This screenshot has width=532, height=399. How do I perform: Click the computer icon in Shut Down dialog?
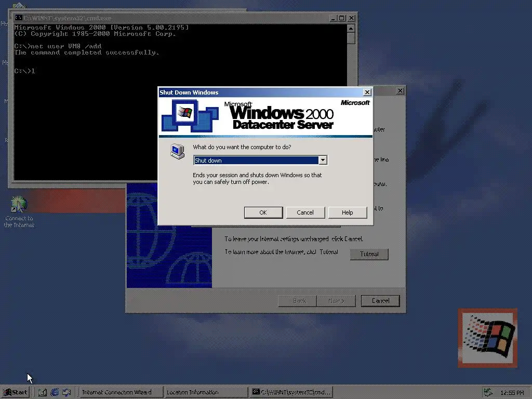coord(178,151)
